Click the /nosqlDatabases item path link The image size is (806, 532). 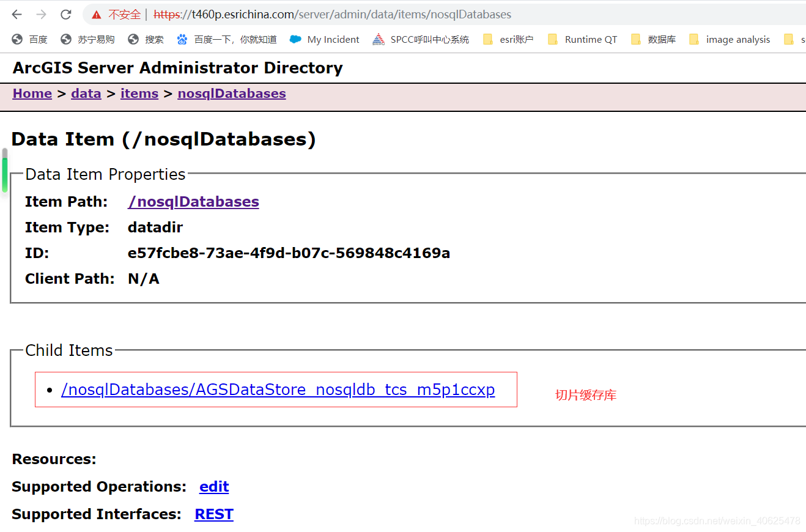(193, 201)
